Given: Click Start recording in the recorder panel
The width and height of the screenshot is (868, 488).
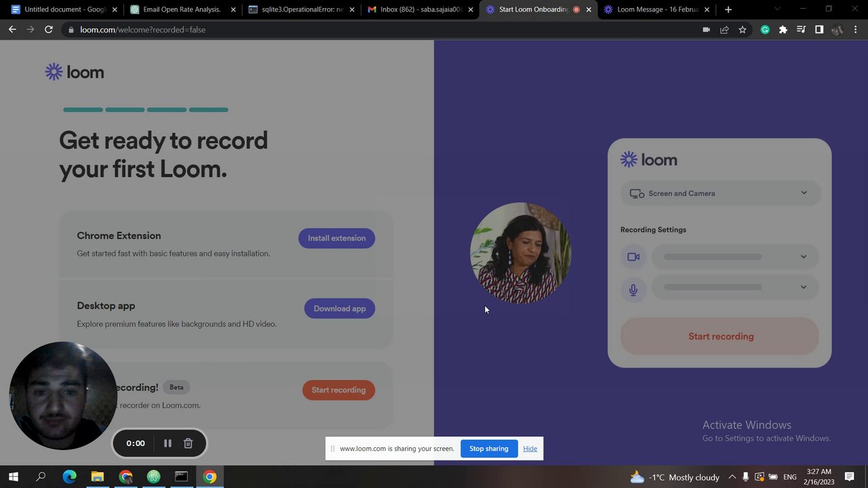Looking at the screenshot, I should point(720,336).
